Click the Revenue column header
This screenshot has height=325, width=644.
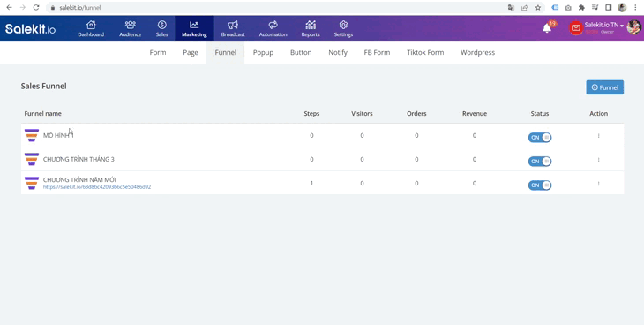[x=475, y=114]
